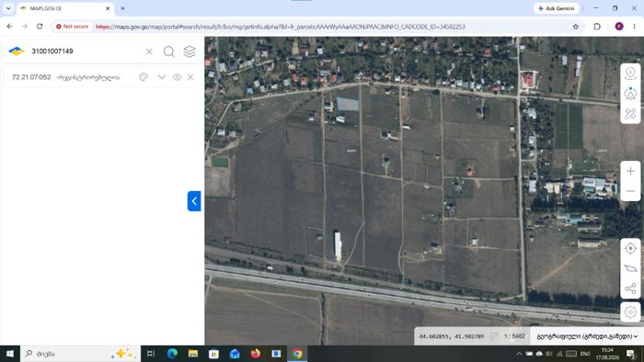
Task: Open map settings gear
Action: [x=630, y=312]
